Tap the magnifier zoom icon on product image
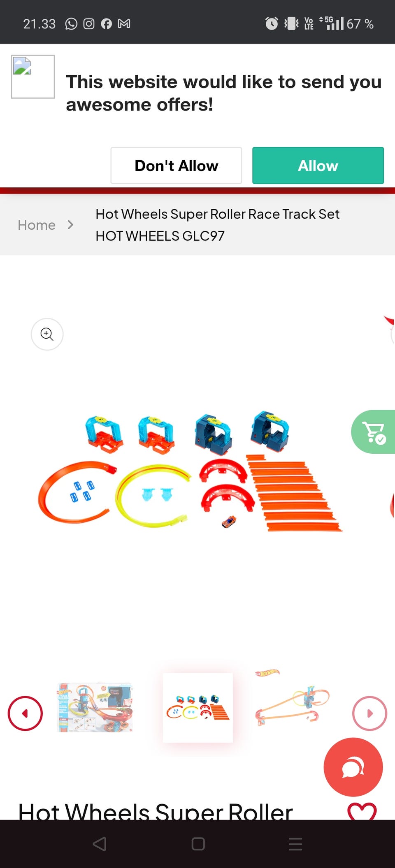 (x=47, y=334)
